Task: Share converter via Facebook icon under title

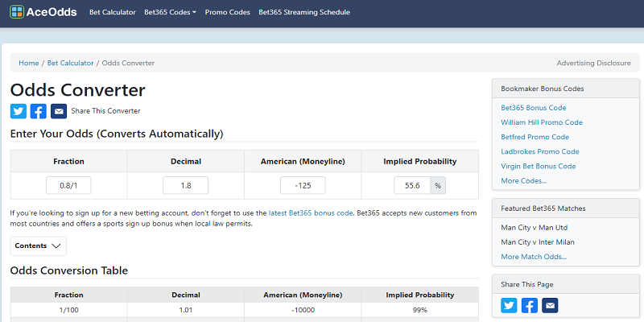Action: (x=39, y=111)
